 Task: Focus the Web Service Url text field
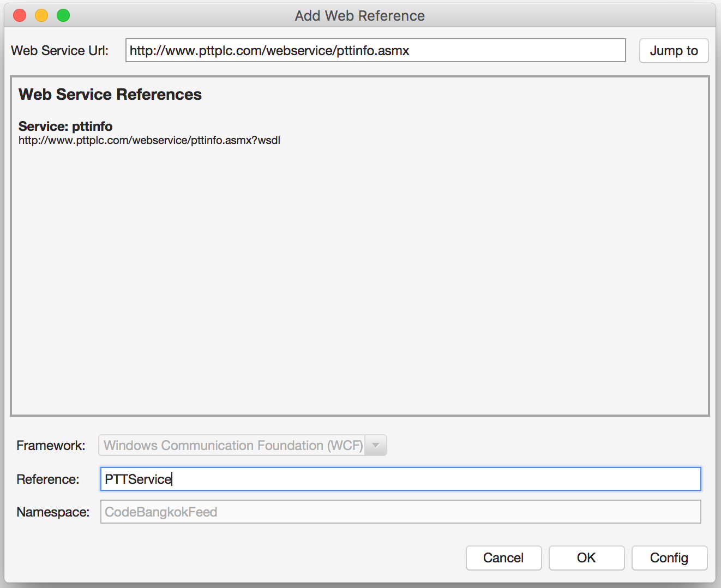(375, 50)
